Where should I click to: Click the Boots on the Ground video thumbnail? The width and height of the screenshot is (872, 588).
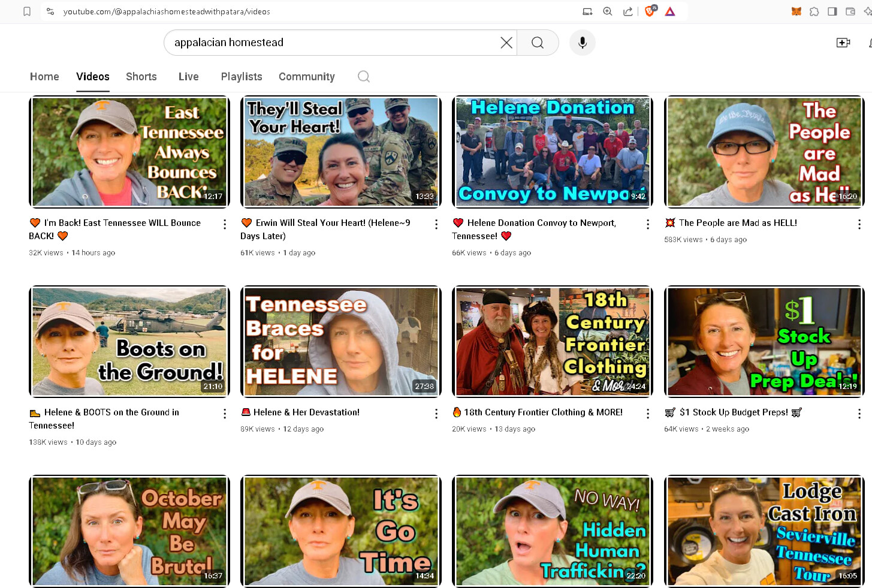(129, 341)
